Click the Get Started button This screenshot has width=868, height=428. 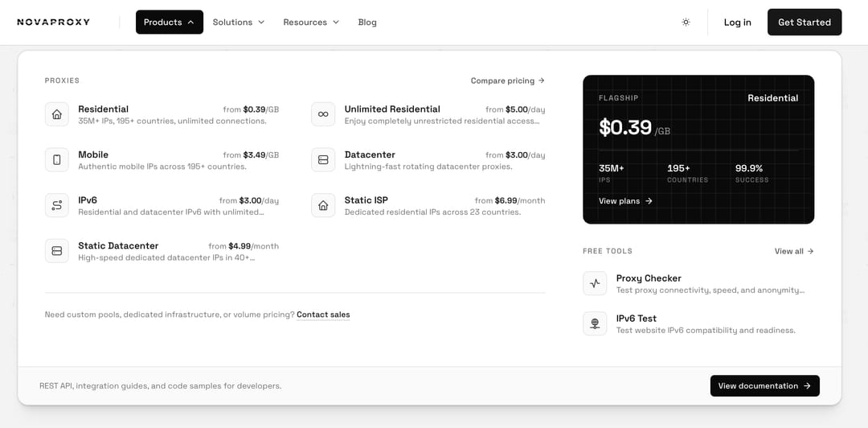(x=805, y=23)
